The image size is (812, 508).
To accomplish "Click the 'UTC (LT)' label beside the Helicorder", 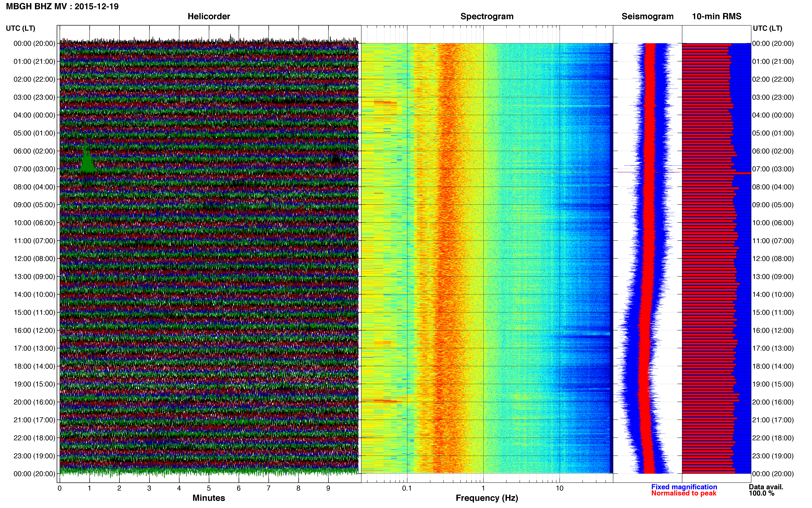I will point(21,28).
